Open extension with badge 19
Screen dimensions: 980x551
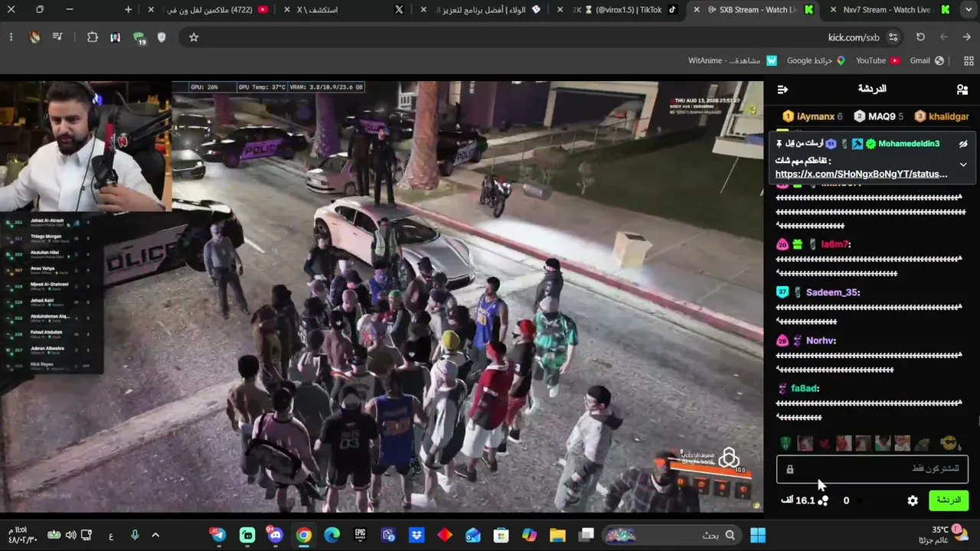click(139, 38)
